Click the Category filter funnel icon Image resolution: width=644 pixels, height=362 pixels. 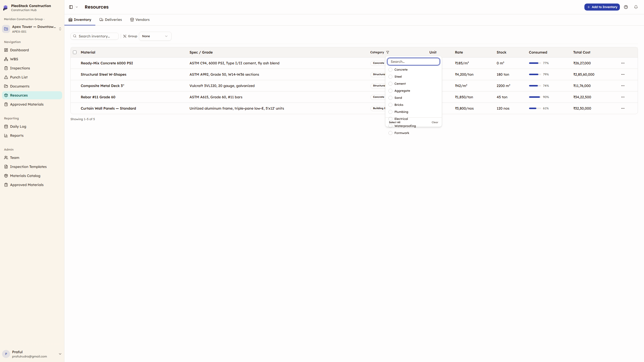(x=388, y=52)
